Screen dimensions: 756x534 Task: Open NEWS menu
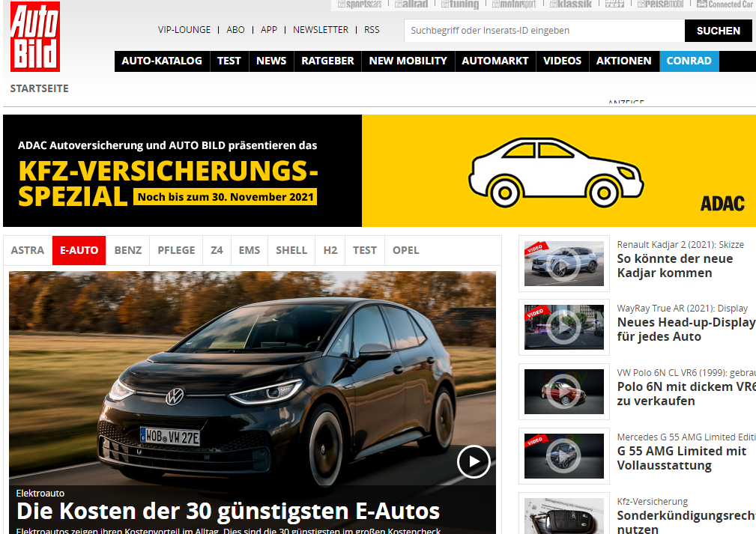pyautogui.click(x=271, y=61)
